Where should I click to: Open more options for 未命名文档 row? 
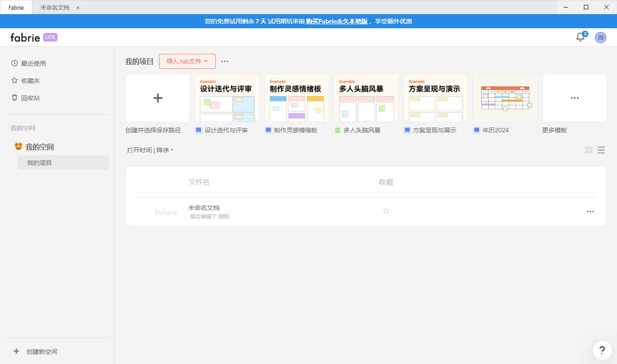point(591,211)
